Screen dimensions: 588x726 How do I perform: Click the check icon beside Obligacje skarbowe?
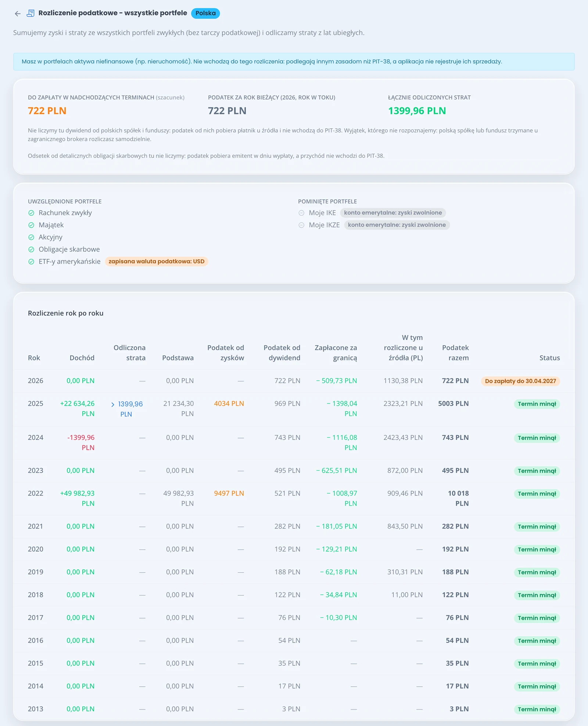31,249
